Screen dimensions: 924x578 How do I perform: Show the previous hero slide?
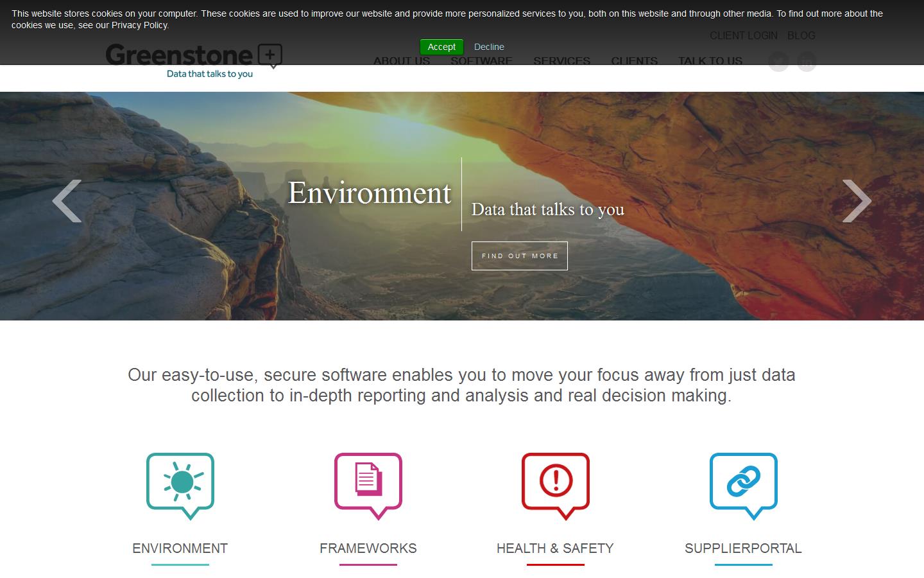point(67,201)
